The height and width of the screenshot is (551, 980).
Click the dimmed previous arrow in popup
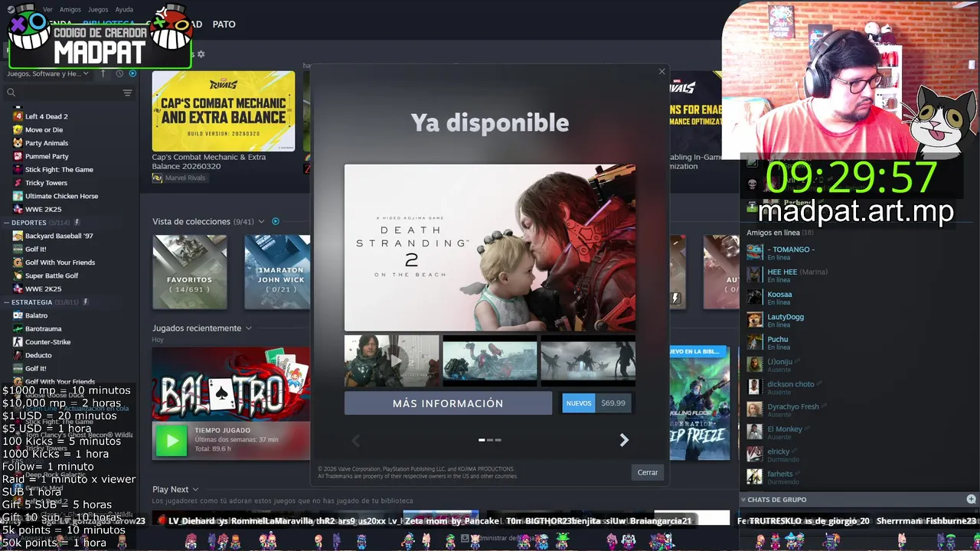[x=356, y=440]
